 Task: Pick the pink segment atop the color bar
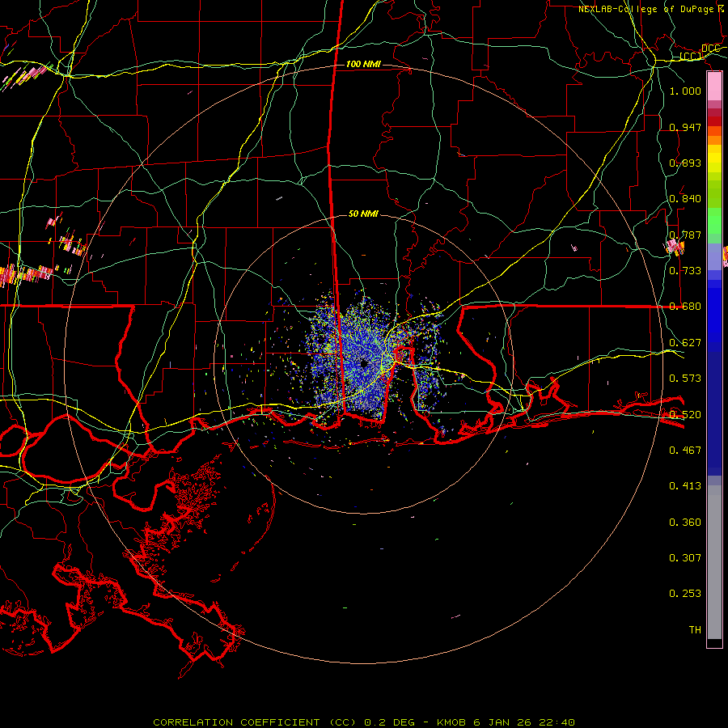coord(714,87)
